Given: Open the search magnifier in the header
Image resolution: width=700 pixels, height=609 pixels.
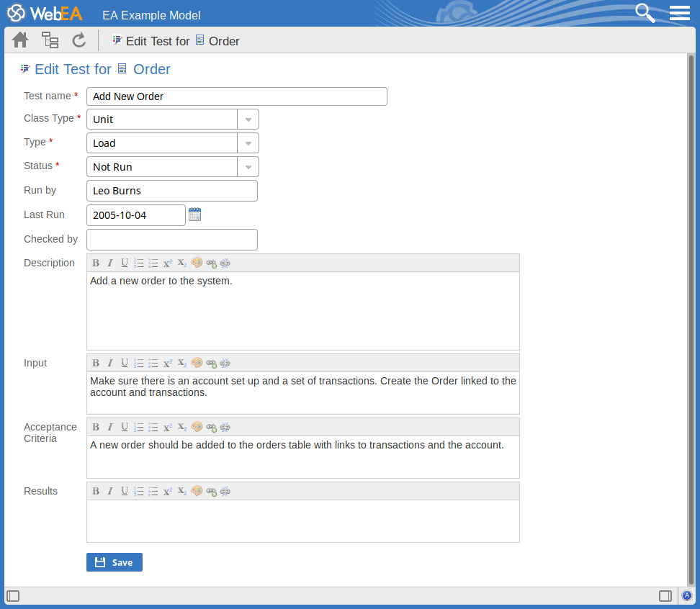Looking at the screenshot, I should click(645, 13).
